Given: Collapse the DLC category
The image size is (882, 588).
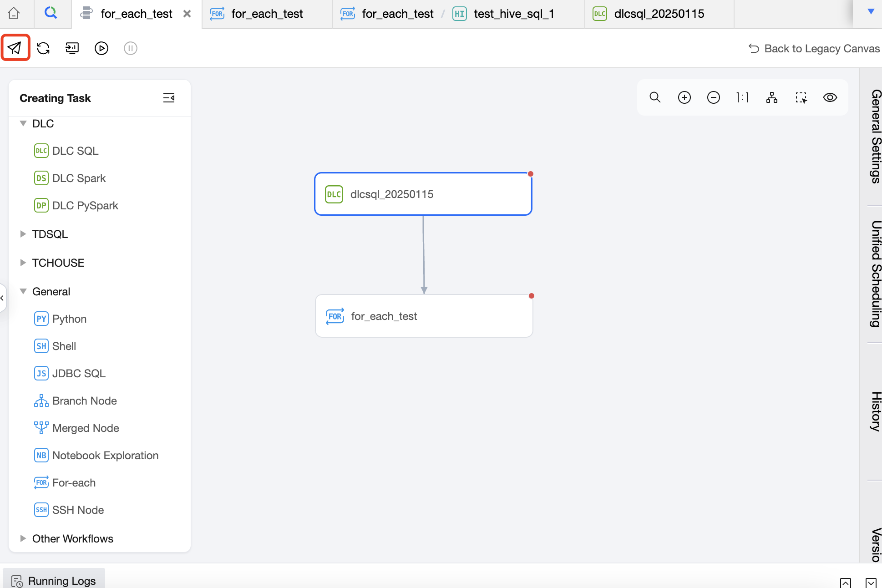Looking at the screenshot, I should [23, 123].
